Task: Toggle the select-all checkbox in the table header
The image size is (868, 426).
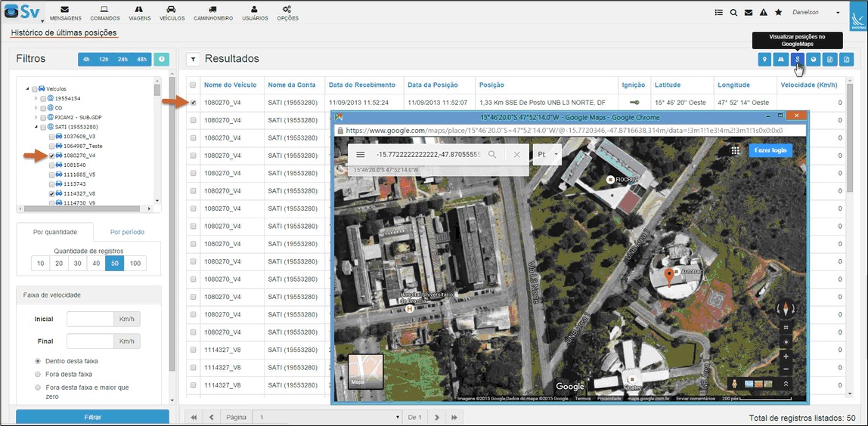Action: tap(193, 85)
